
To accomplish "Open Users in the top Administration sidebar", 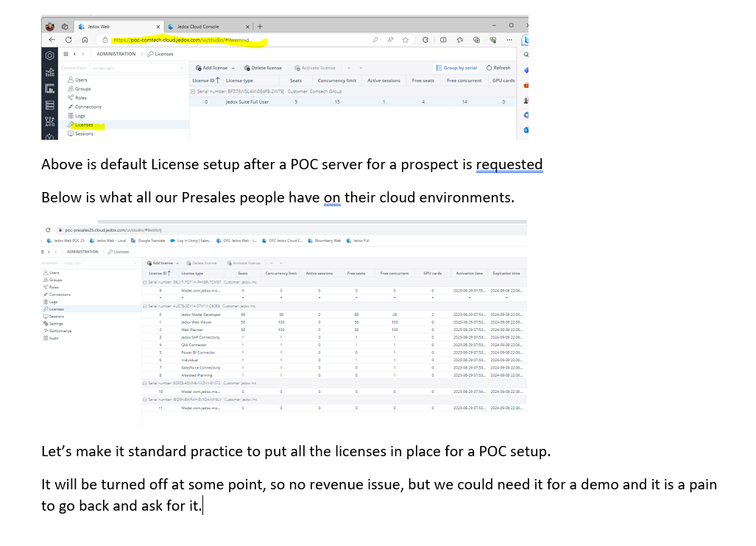I will coord(80,79).
